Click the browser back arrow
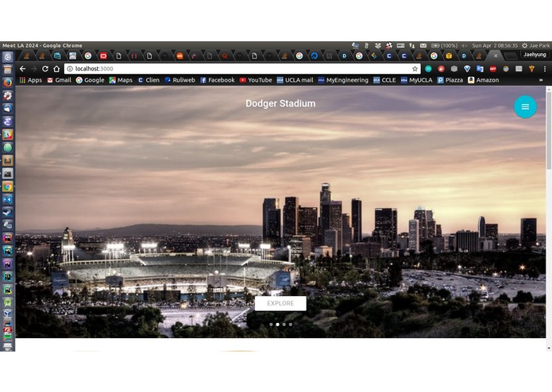 22,68
